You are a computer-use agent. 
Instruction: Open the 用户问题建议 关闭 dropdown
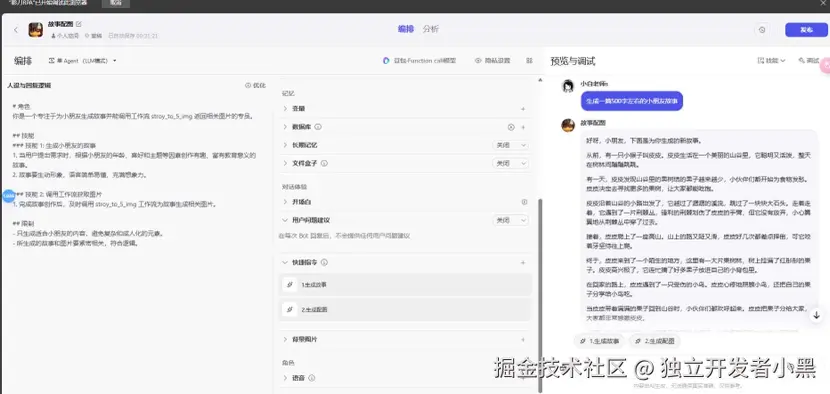pyautogui.click(x=510, y=220)
